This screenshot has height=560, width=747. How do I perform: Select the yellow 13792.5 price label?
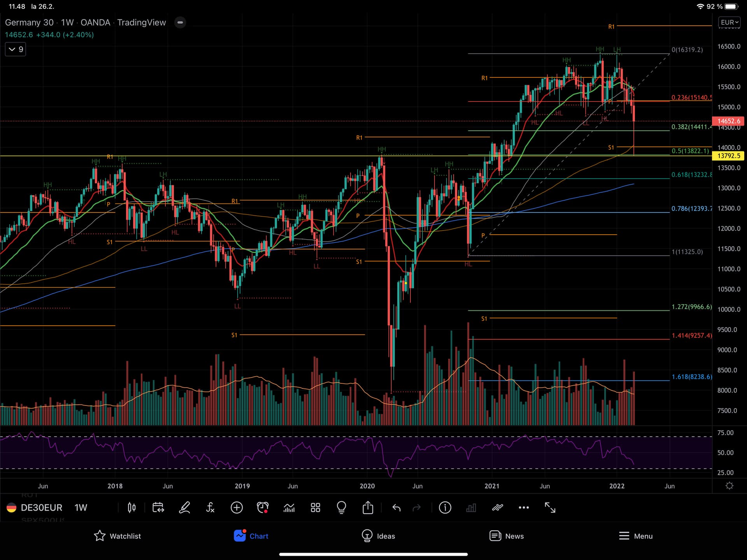click(x=728, y=156)
